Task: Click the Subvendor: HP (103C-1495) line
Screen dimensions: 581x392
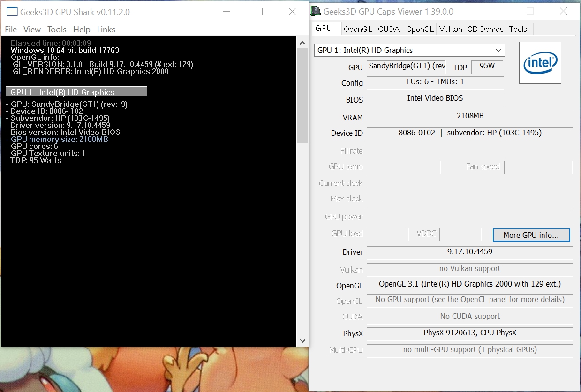Action: (x=58, y=118)
